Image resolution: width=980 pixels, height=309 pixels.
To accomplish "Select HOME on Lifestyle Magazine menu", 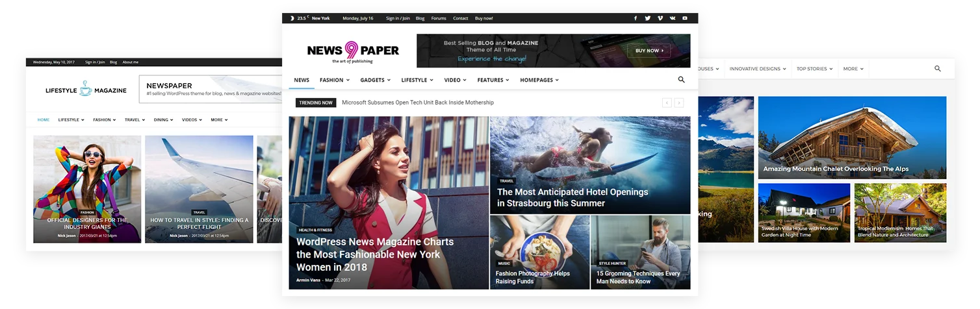I will click(x=44, y=119).
